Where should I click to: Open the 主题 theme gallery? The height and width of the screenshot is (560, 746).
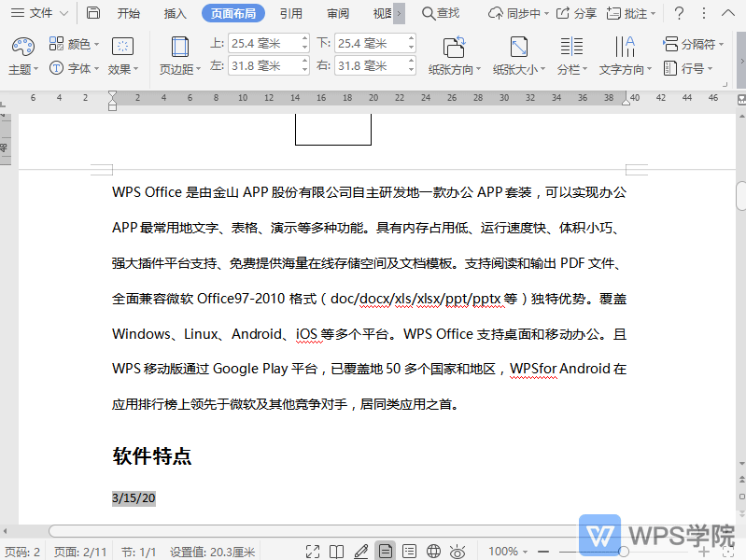[x=22, y=56]
